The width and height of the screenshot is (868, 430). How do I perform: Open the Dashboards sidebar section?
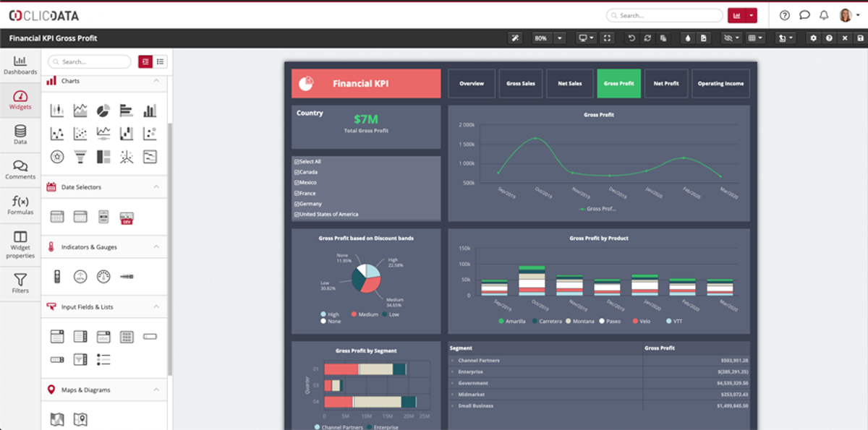pos(20,64)
